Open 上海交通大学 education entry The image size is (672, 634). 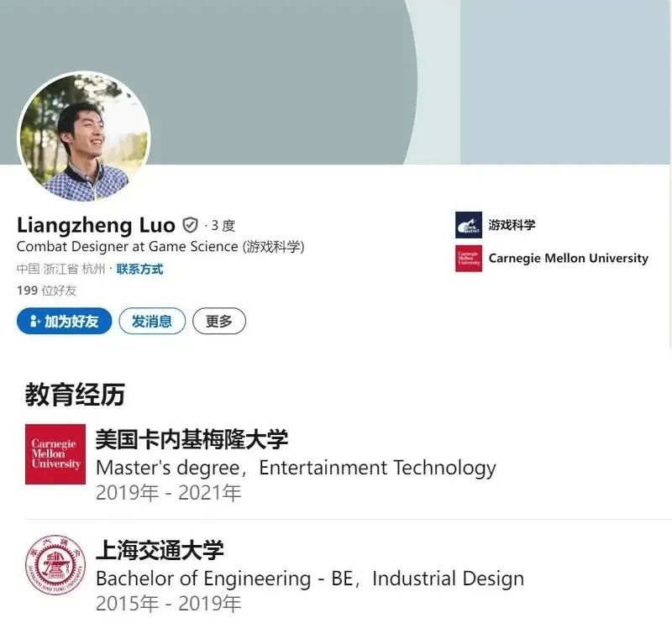pos(160,550)
